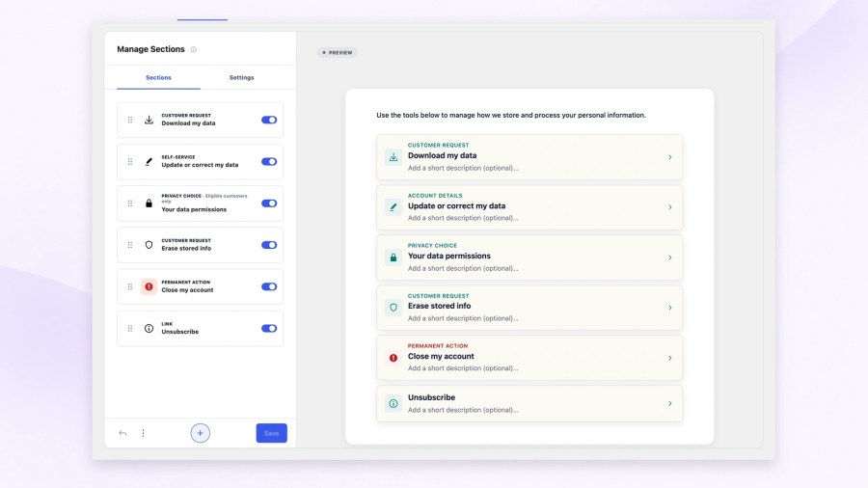Click the circular plus add section button
The image size is (868, 488).
(201, 433)
